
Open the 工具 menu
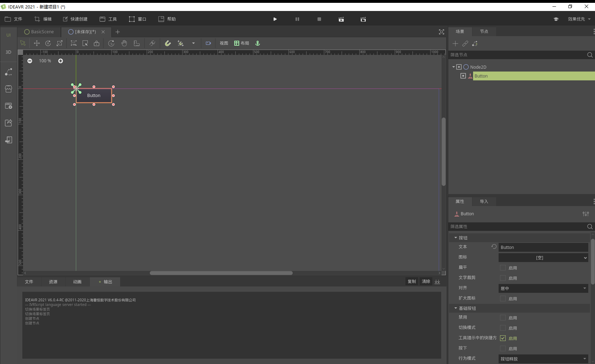point(108,19)
